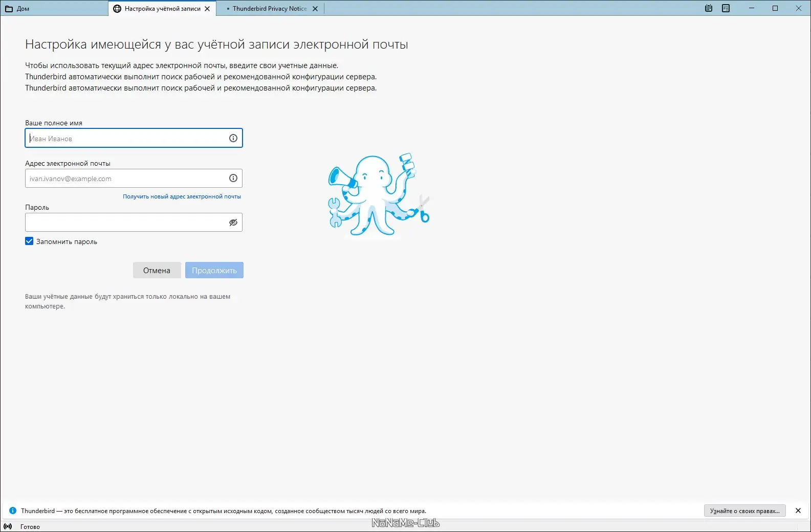Click the page heading Настройка имеющейся у вас учётной записи
This screenshot has width=811, height=532.
(216, 45)
